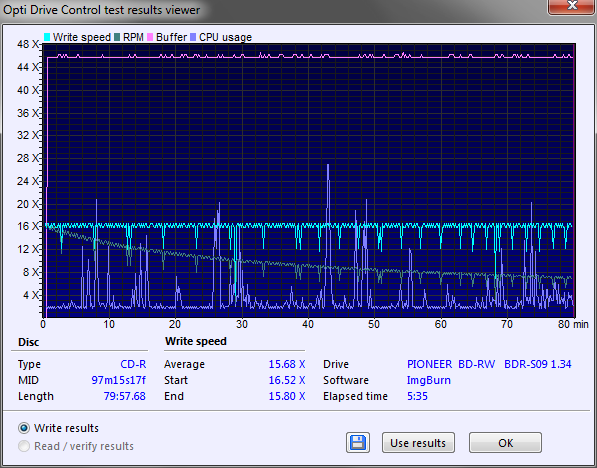The height and width of the screenshot is (468, 597).
Task: Click the elapsed time value 5:35
Action: (417, 396)
